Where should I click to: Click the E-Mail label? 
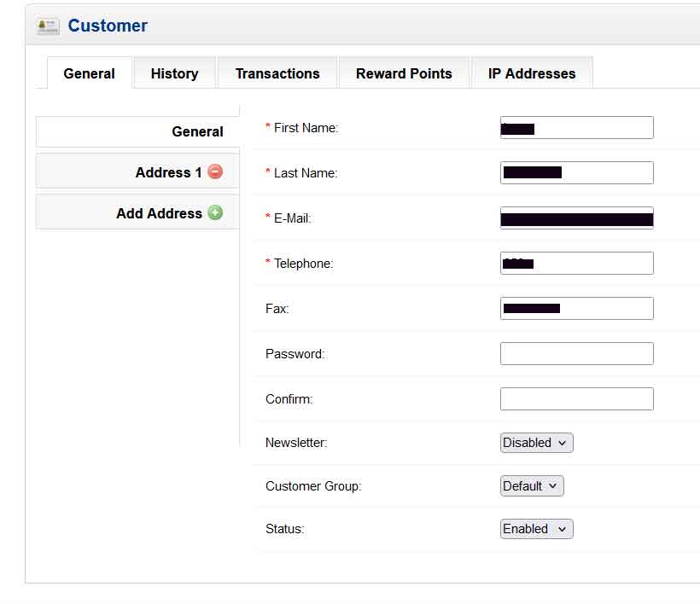292,218
